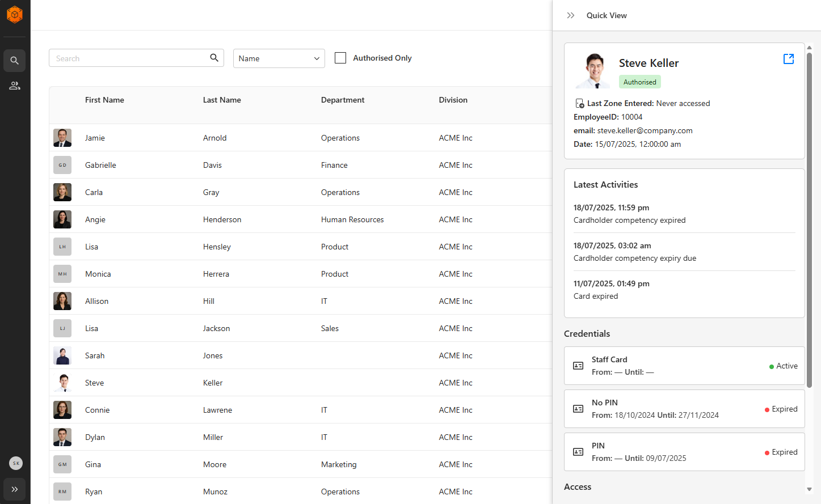Viewport: 821px width, 504px height.
Task: Sort the table by Department column
Action: point(343,100)
